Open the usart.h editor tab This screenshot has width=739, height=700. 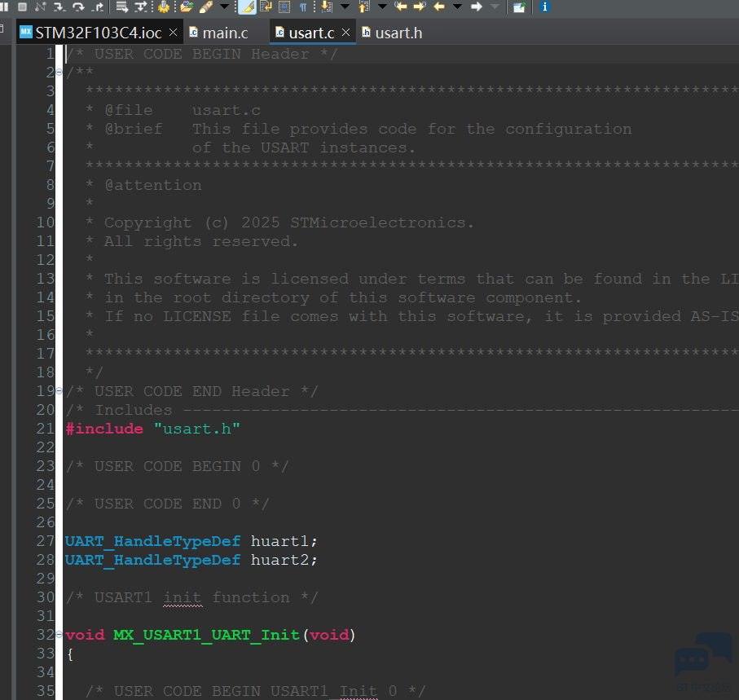[x=398, y=33]
